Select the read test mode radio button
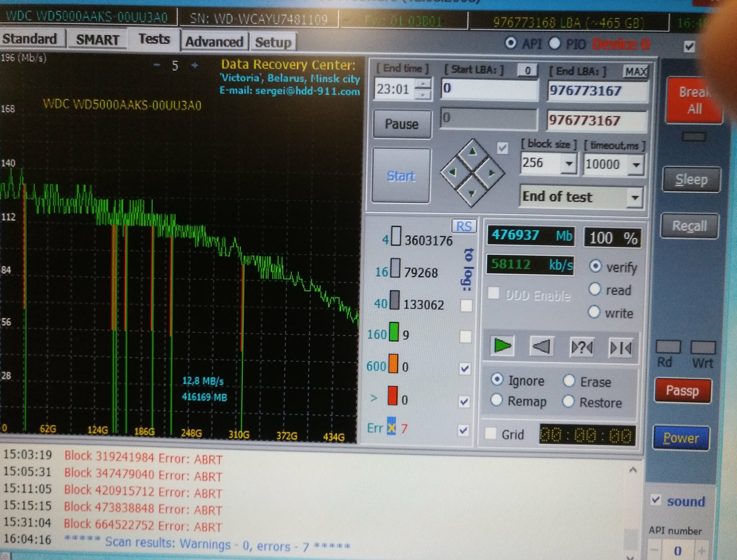Viewport: 737px width, 560px height. click(595, 289)
